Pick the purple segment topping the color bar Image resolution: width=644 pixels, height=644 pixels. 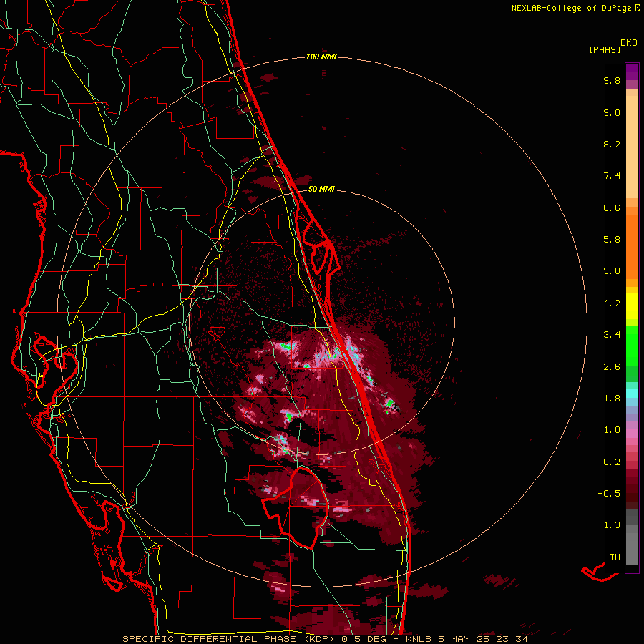pos(632,72)
